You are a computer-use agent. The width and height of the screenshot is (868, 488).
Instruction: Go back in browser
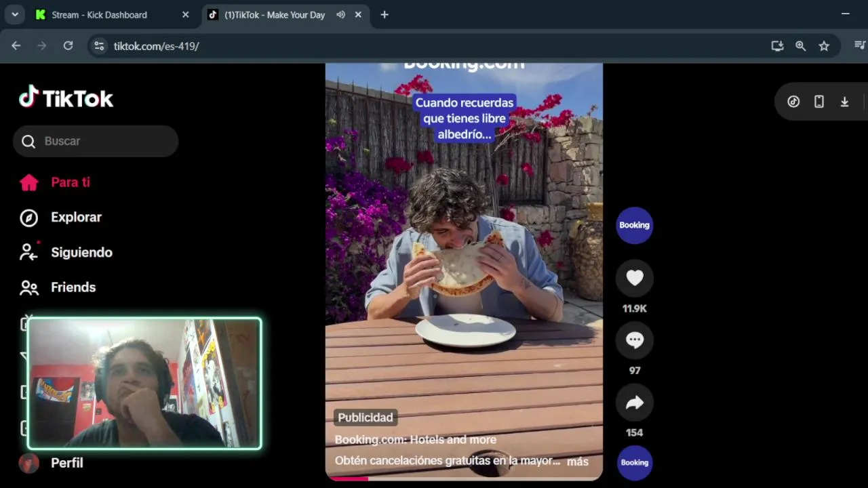[16, 46]
